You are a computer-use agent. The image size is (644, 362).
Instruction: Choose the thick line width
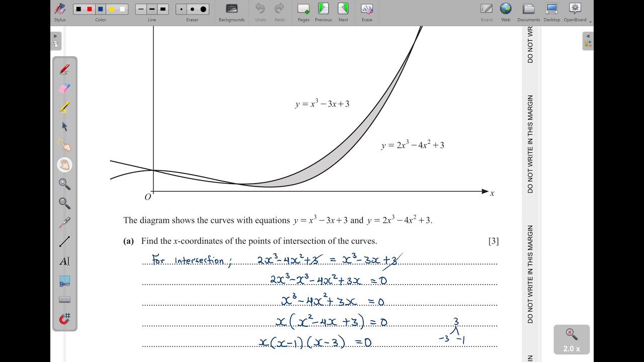point(163,9)
